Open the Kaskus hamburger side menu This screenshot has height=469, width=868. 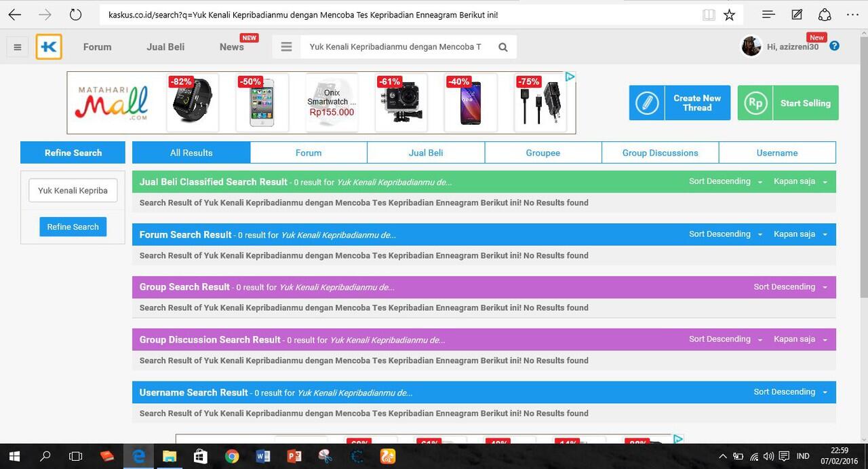(x=18, y=47)
